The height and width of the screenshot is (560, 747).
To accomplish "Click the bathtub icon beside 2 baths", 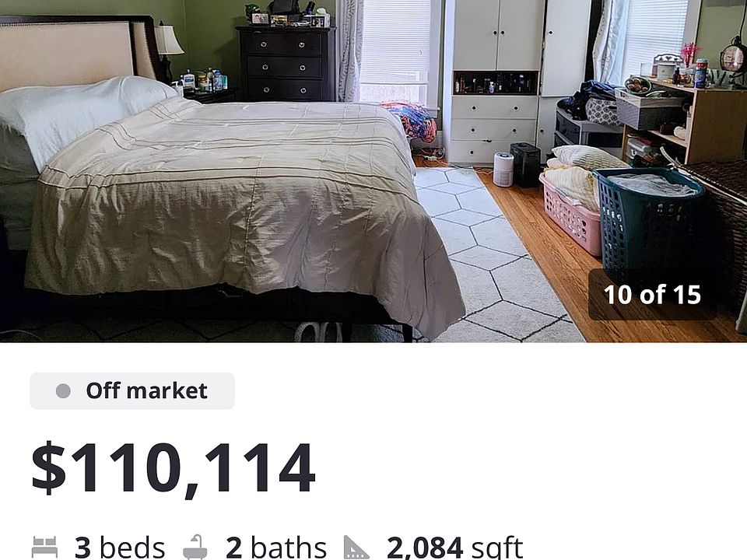I will click(195, 547).
